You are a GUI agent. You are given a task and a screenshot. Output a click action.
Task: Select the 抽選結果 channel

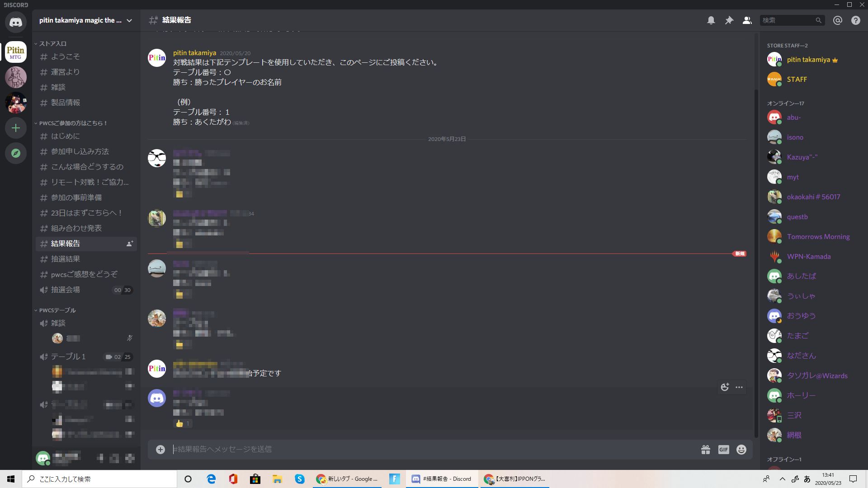coord(65,259)
